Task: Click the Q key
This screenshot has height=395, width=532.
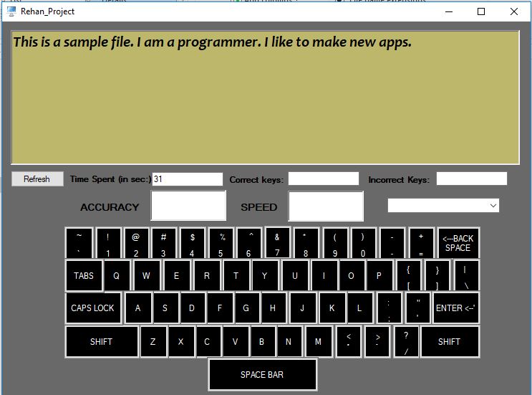Action: [117, 275]
